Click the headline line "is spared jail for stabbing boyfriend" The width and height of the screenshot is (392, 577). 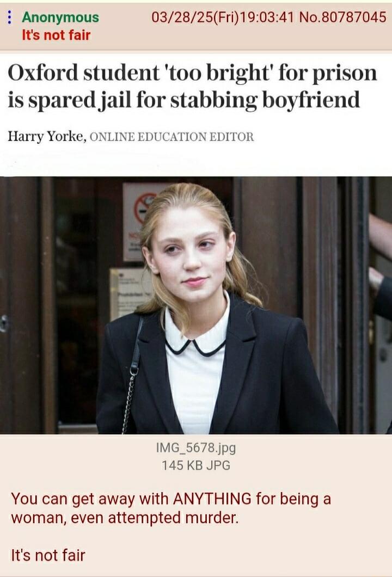pyautogui.click(x=183, y=100)
